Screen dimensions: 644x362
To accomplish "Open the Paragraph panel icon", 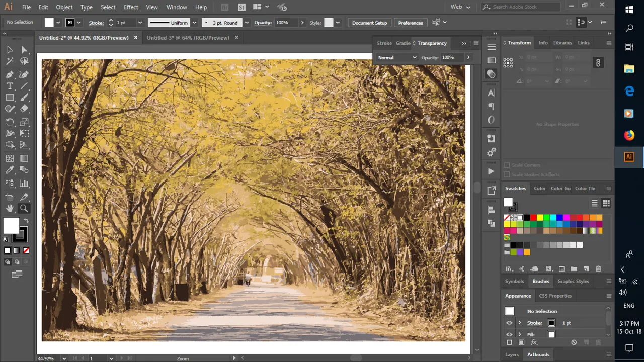I will coord(492,106).
